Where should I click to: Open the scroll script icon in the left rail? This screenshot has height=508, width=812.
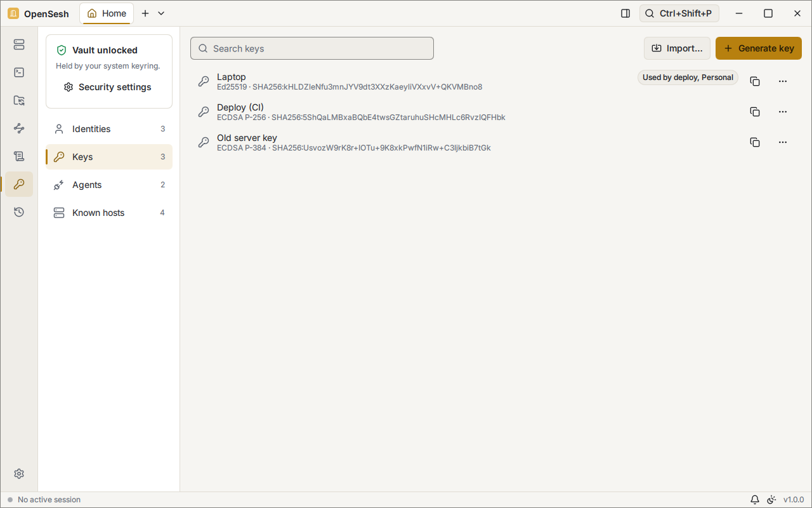pyautogui.click(x=19, y=156)
